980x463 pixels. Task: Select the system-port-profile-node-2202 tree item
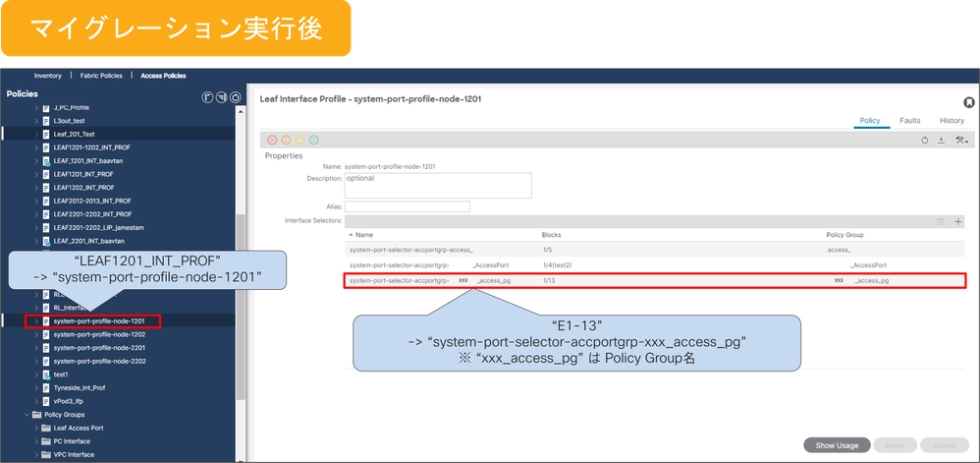[99, 361]
